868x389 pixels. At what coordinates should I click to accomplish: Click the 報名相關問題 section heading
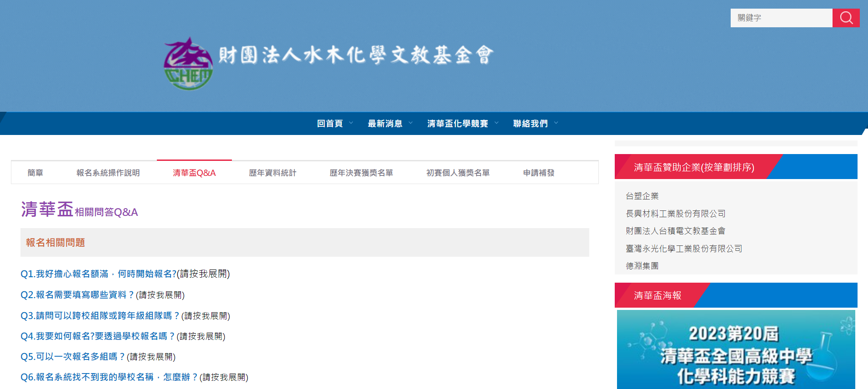coord(55,243)
